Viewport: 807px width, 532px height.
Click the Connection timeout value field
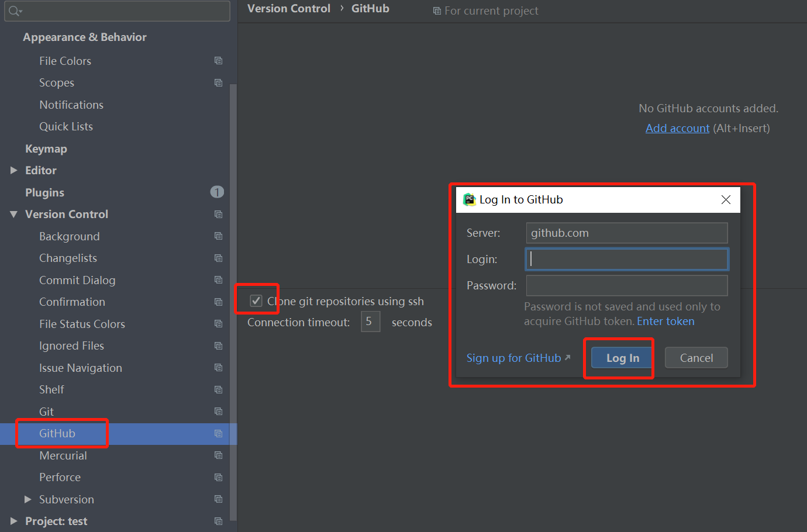click(x=371, y=322)
